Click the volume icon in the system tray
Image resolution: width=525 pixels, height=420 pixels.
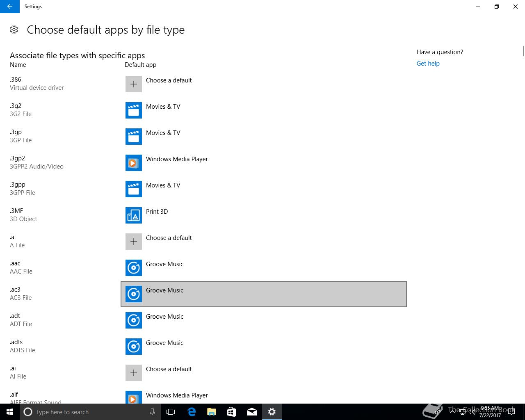point(472,412)
